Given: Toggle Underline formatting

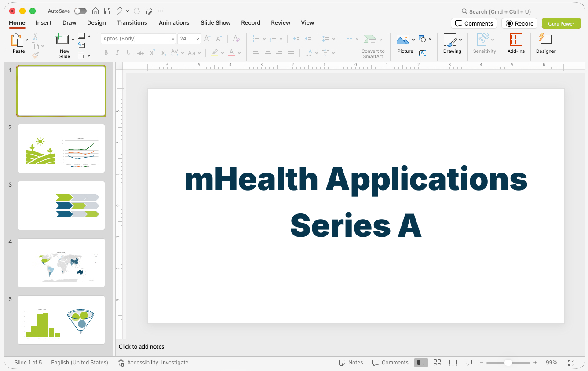Looking at the screenshot, I should click(x=128, y=53).
